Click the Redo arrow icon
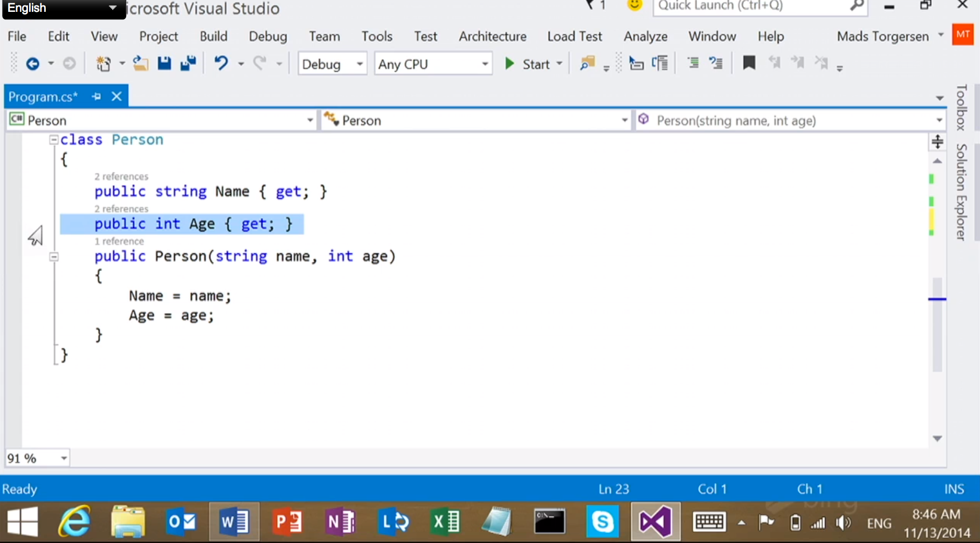The image size is (980, 543). coord(260,64)
